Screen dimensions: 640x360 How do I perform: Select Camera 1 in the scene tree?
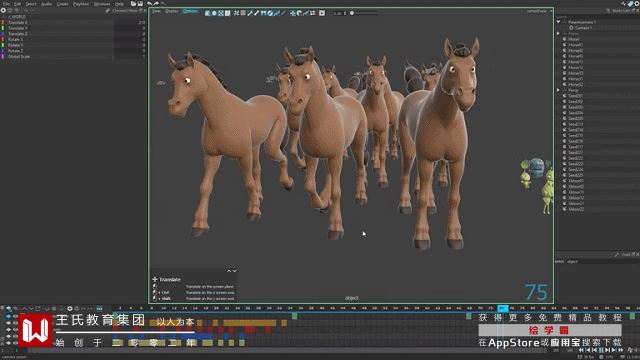(x=582, y=28)
